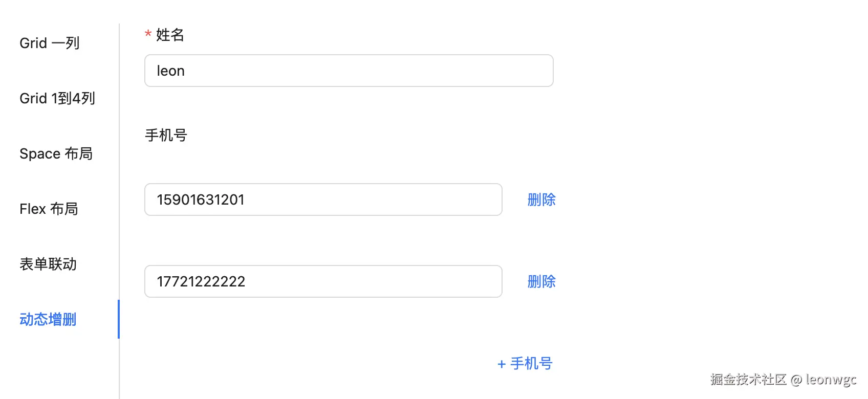Viewport: 868px width, 399px height.
Task: Click the 姓名 input containing leon
Action: coord(349,71)
